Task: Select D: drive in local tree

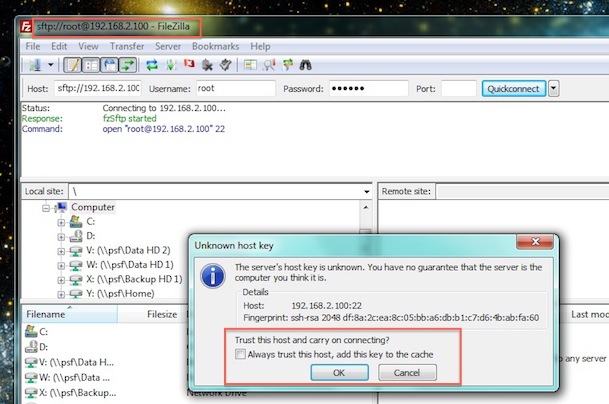Action: click(90, 236)
